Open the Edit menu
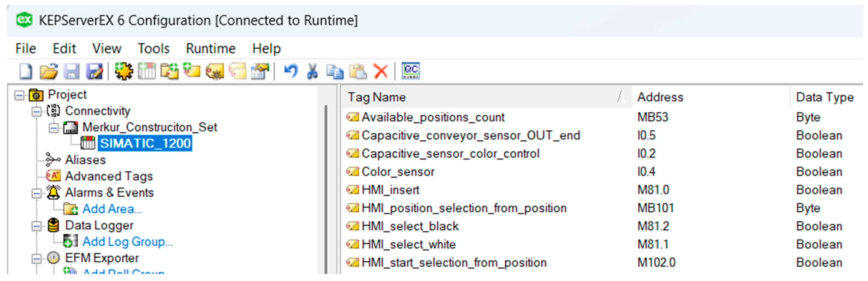868x281 pixels. pos(64,49)
